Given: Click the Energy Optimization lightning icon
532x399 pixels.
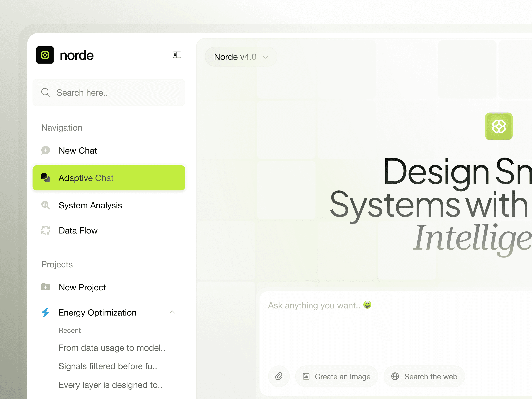Looking at the screenshot, I should [x=45, y=312].
